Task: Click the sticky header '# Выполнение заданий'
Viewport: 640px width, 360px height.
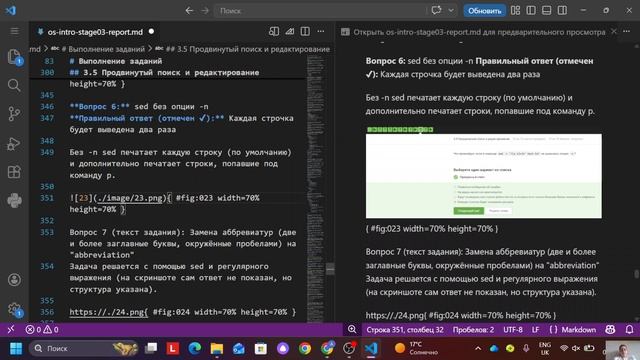Action: point(116,61)
